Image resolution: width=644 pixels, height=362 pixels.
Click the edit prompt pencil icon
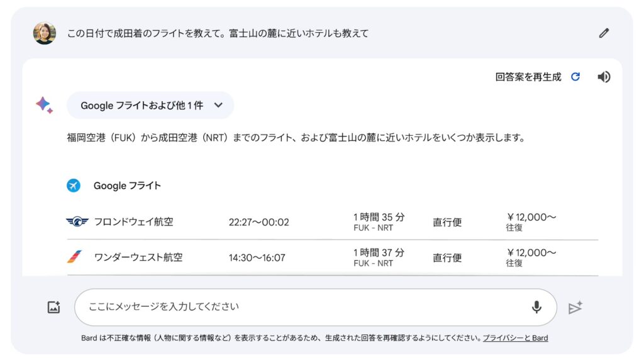(x=603, y=33)
